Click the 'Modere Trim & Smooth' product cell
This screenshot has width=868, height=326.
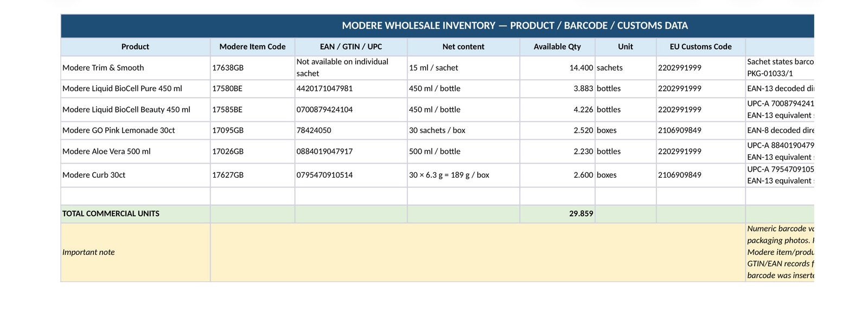[135, 68]
